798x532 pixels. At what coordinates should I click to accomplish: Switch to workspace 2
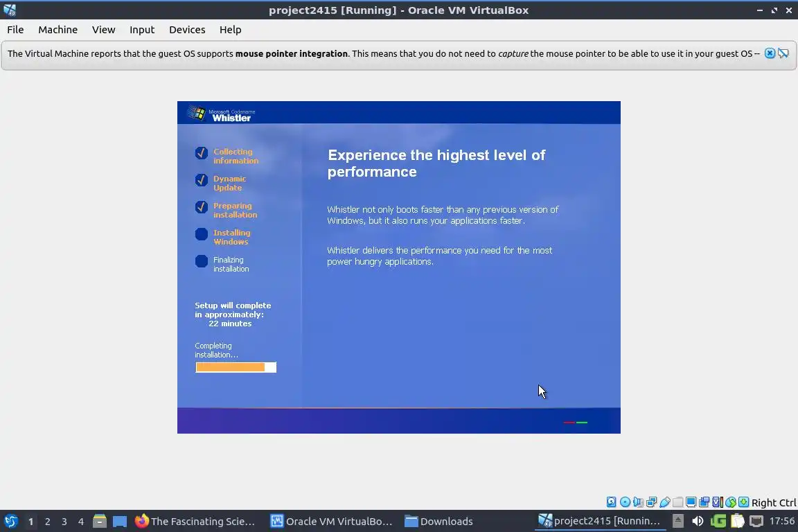(x=47, y=522)
